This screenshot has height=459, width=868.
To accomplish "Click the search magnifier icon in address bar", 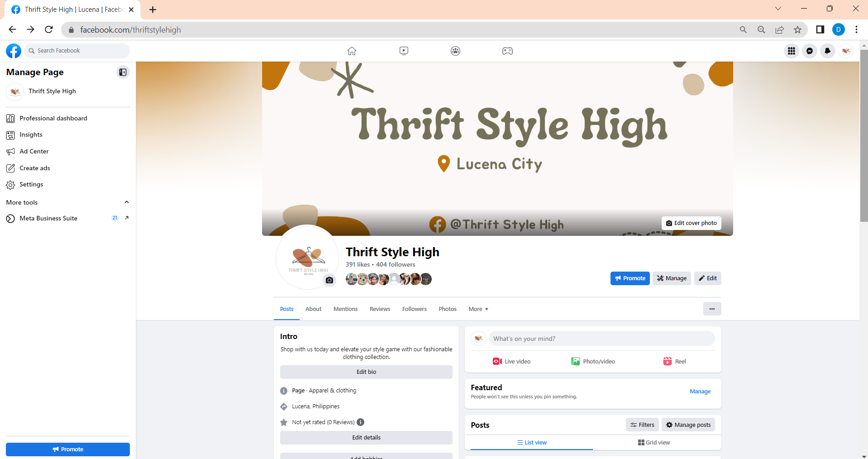I will (743, 30).
